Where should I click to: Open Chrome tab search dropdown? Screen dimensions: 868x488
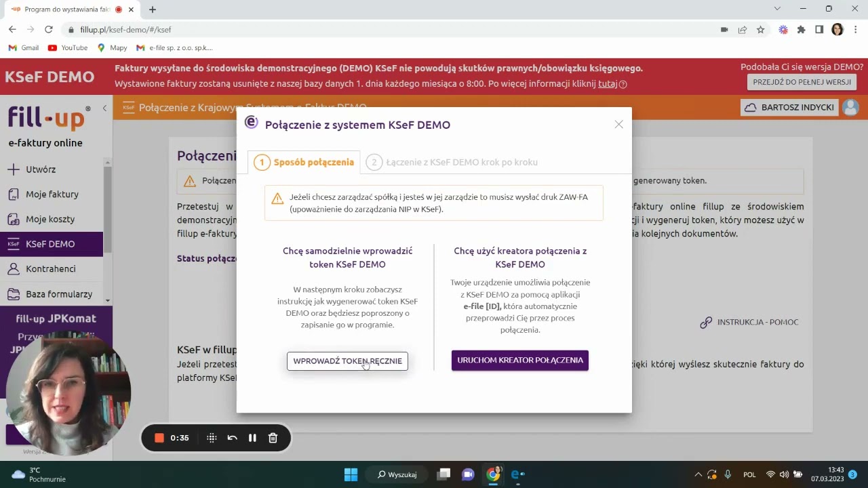(777, 9)
